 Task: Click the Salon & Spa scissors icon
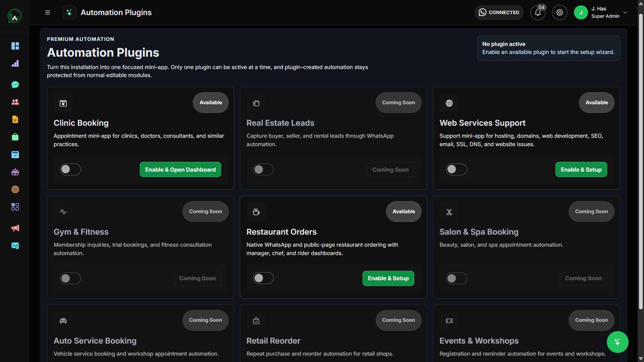pyautogui.click(x=449, y=212)
